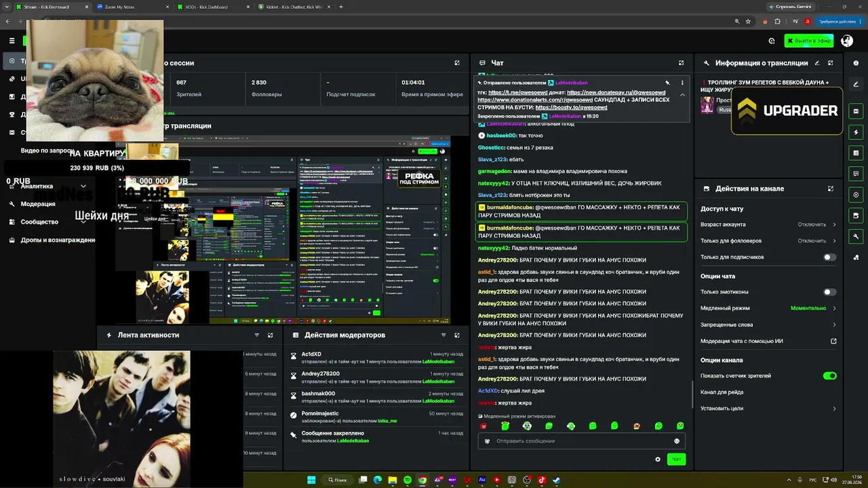The width and height of the screenshot is (868, 488).
Task: Open Steam from the taskbar
Action: [x=556, y=480]
